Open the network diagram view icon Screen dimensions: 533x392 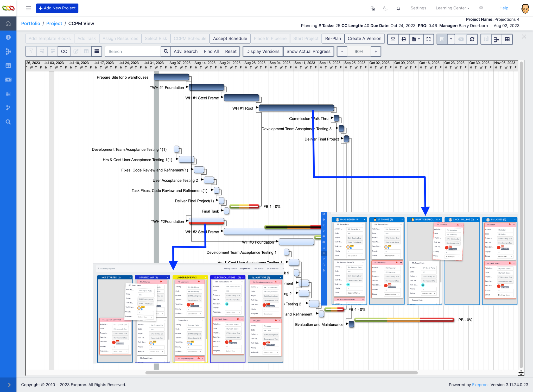click(496, 39)
